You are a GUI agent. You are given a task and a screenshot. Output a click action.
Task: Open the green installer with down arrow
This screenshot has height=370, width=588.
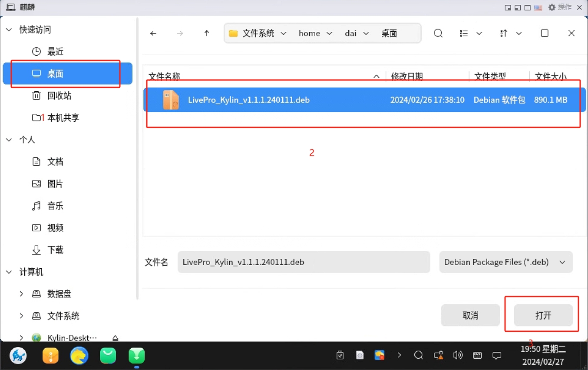tap(137, 356)
